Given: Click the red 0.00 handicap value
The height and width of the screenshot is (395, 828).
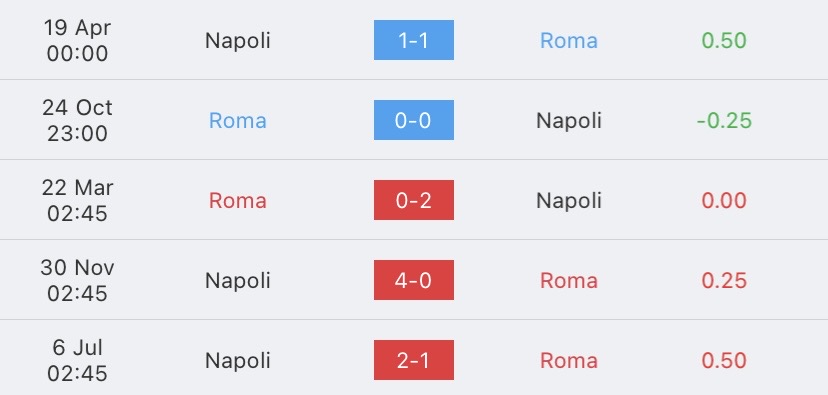Looking at the screenshot, I should point(724,201).
